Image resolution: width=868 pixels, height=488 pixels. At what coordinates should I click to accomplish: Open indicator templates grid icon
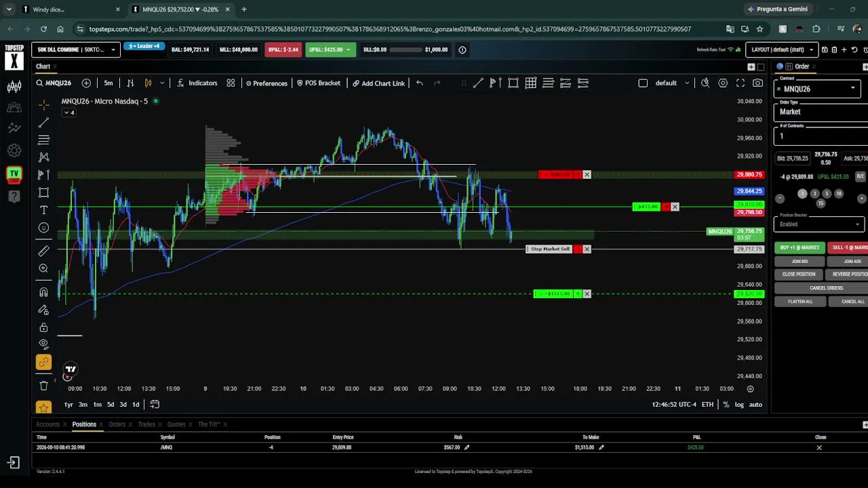tap(231, 83)
